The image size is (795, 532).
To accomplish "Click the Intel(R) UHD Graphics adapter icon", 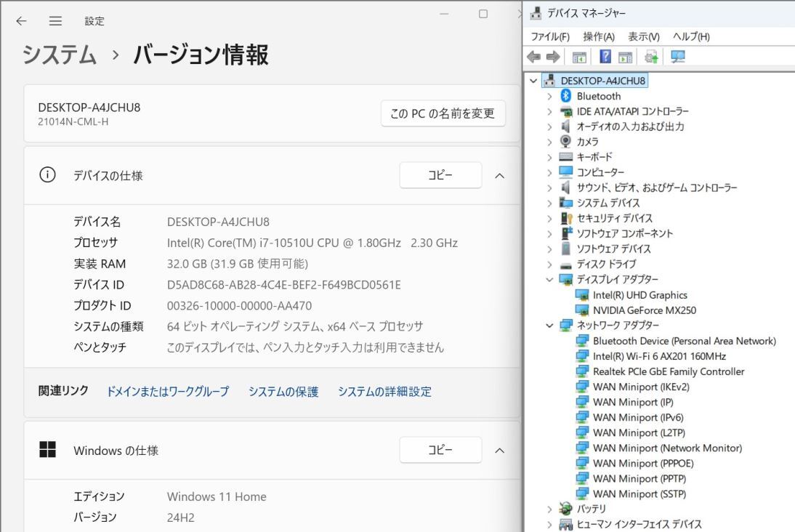I will pos(582,294).
